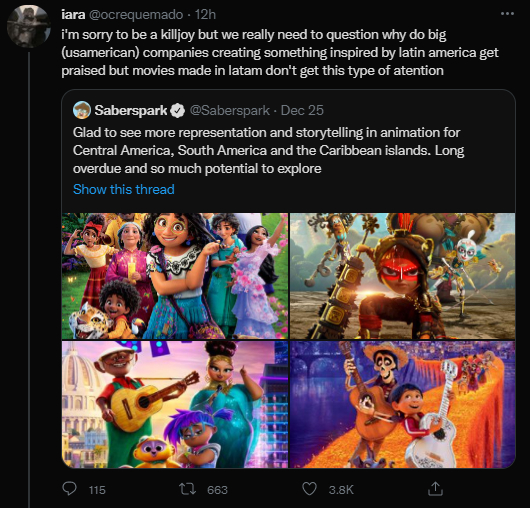Click the iara display name
Image resolution: width=530 pixels, height=508 pixels.
pyautogui.click(x=73, y=15)
